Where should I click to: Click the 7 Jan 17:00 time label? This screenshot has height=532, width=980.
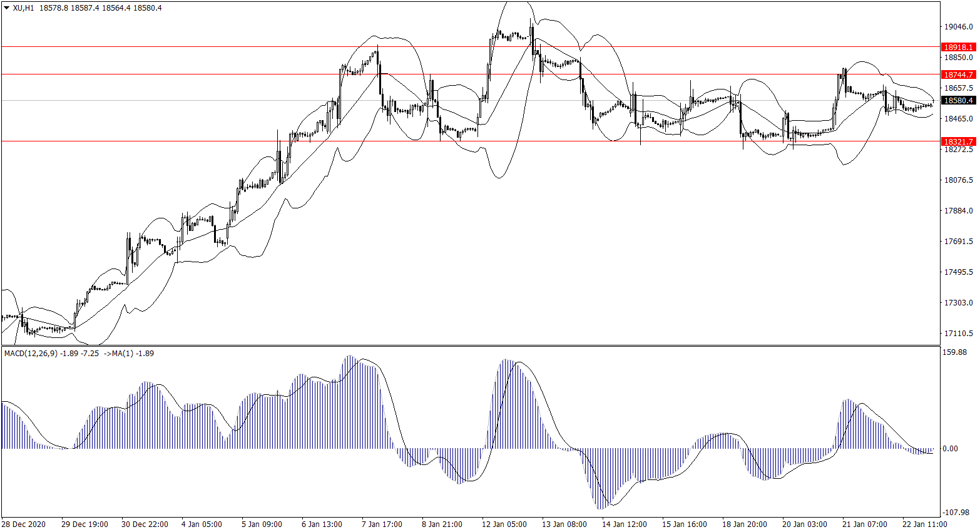click(x=382, y=524)
